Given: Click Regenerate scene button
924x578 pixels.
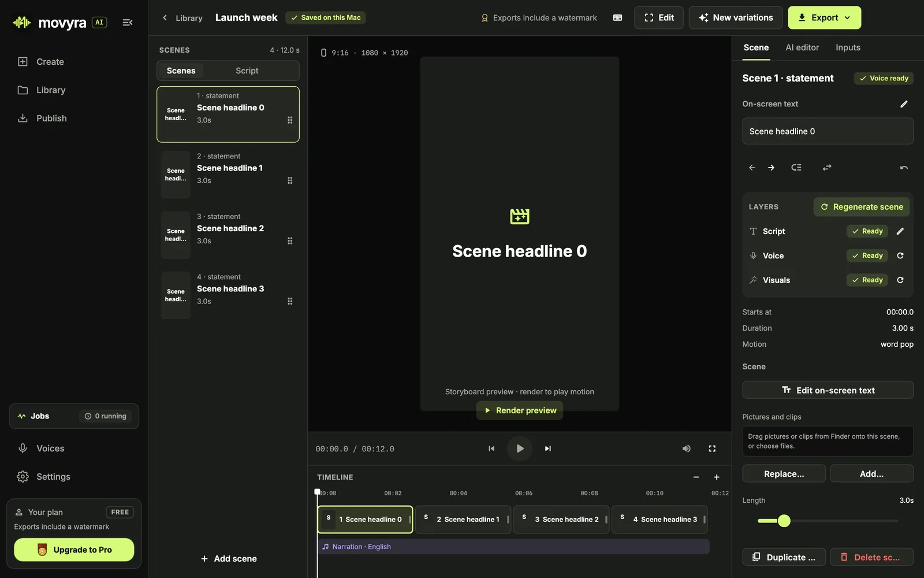Looking at the screenshot, I should coord(862,207).
